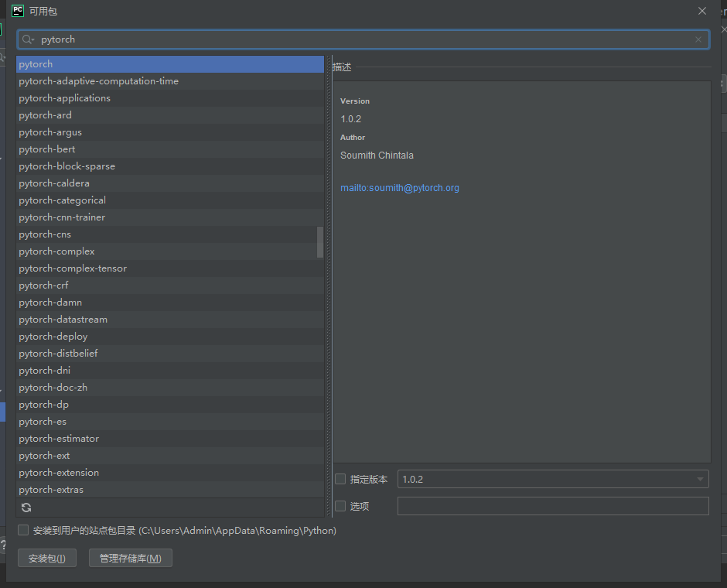Open the mailto:soumith@pytorch.org link
This screenshot has height=588, width=727.
pos(400,188)
